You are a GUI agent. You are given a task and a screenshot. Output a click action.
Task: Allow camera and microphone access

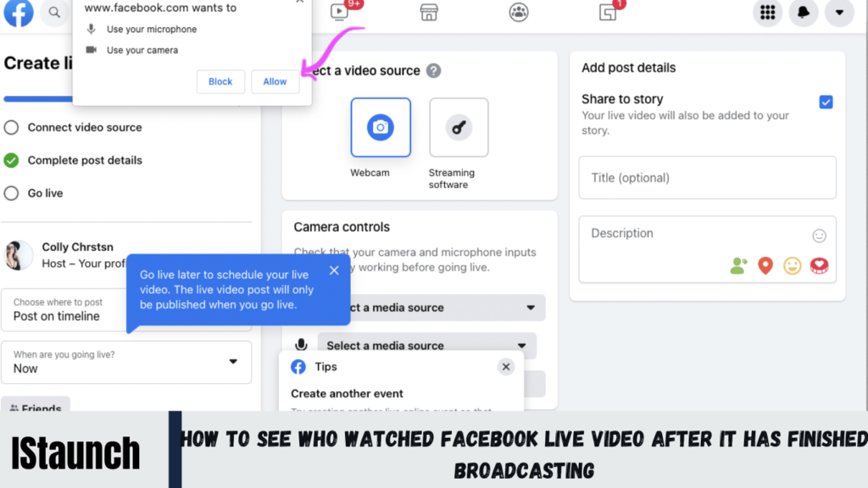pyautogui.click(x=275, y=81)
